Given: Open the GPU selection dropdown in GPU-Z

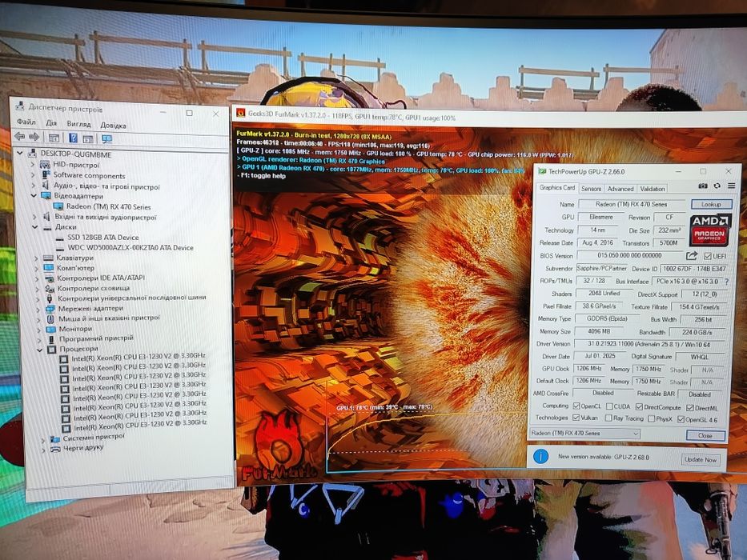Looking at the screenshot, I should pos(584,434).
